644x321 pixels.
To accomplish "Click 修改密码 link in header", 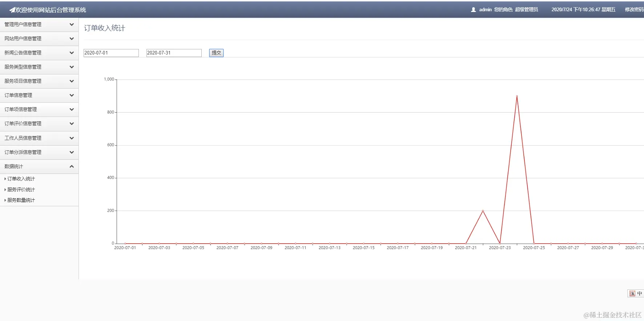I will point(634,10).
